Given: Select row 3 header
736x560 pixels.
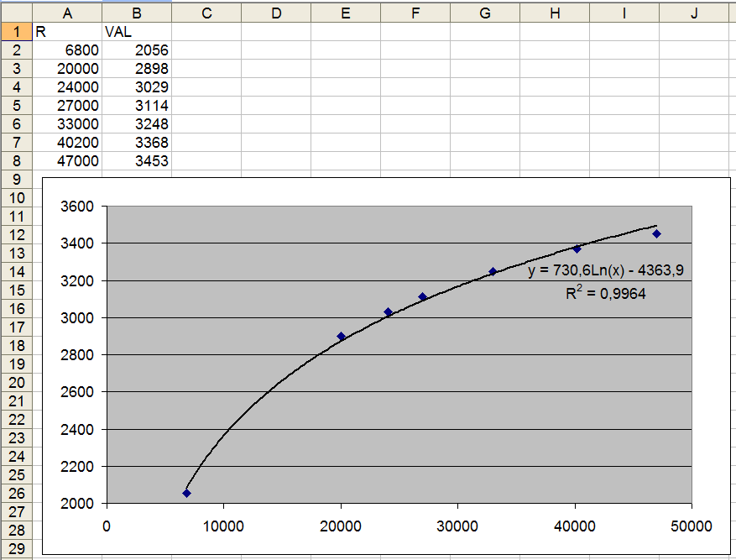Looking at the screenshot, I should point(17,69).
